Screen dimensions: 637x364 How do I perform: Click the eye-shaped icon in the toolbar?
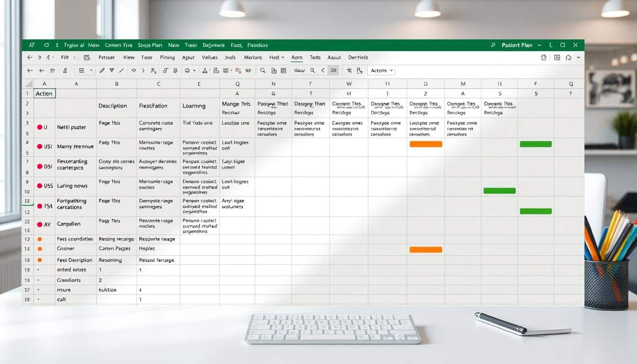pos(134,70)
